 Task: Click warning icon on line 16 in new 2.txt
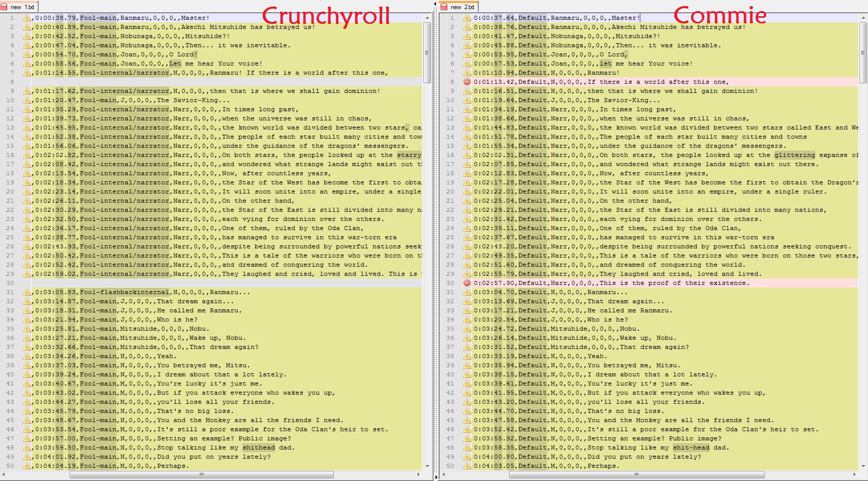click(x=467, y=155)
